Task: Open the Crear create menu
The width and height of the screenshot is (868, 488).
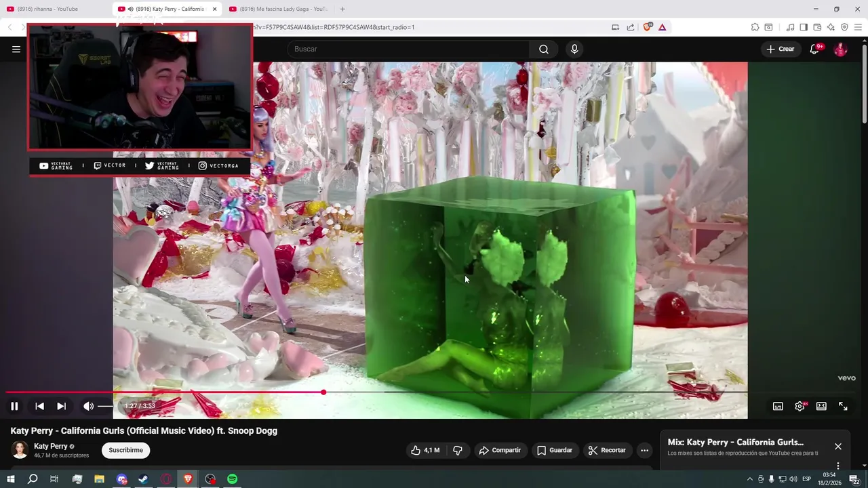Action: point(780,49)
